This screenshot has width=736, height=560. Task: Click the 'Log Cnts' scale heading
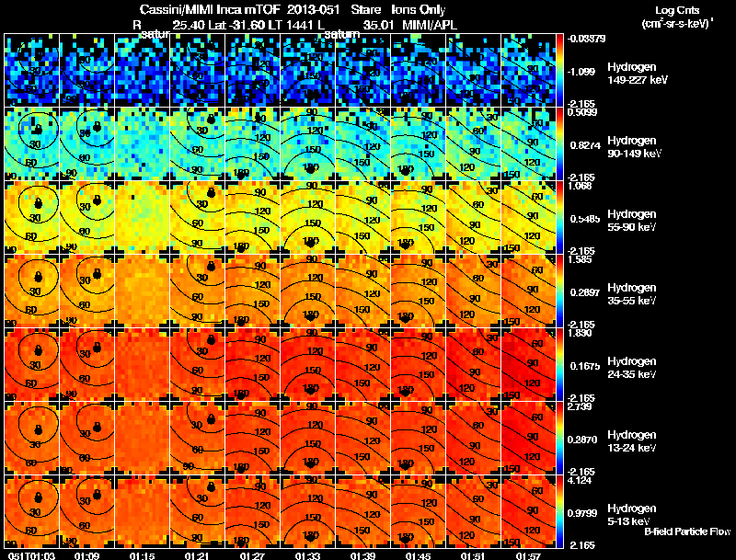[677, 10]
